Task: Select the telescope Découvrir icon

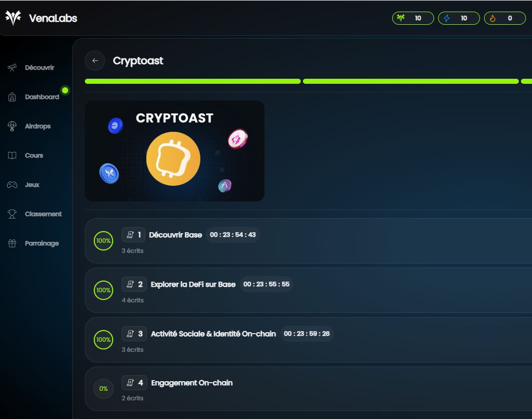Action: (x=12, y=66)
